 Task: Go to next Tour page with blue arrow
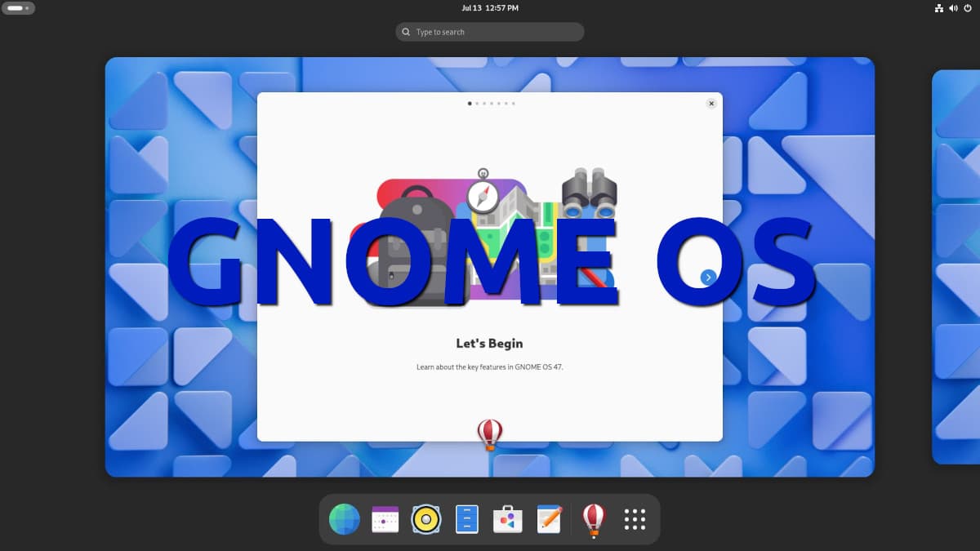(708, 278)
